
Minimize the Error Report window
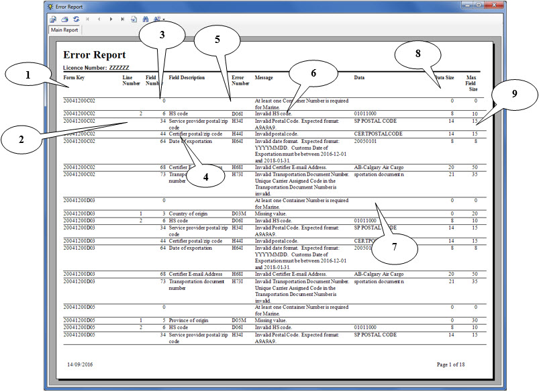click(467, 5)
